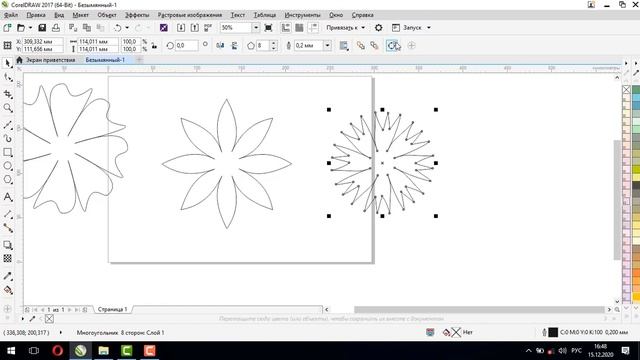The height and width of the screenshot is (360, 640).
Task: Open File Explorer from the taskbar
Action: click(103, 351)
